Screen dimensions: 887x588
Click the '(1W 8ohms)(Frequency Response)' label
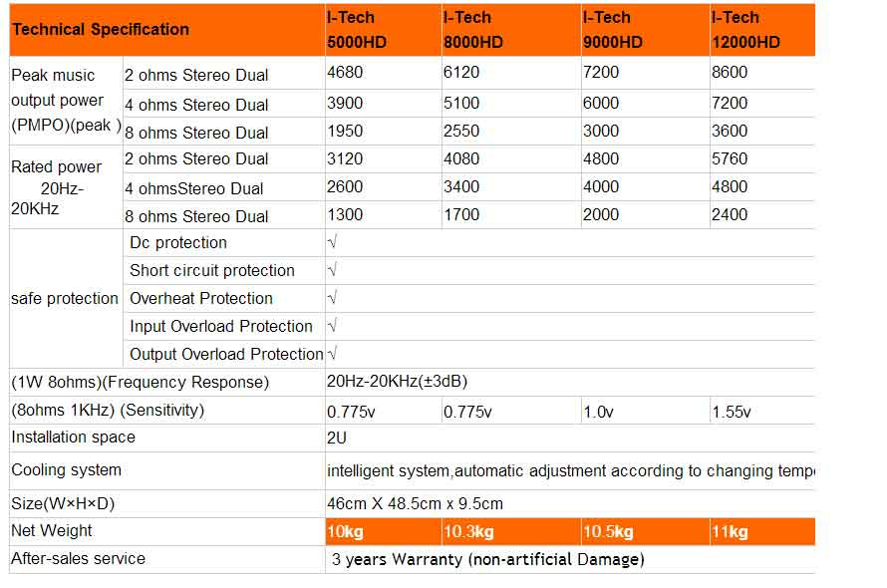click(141, 383)
